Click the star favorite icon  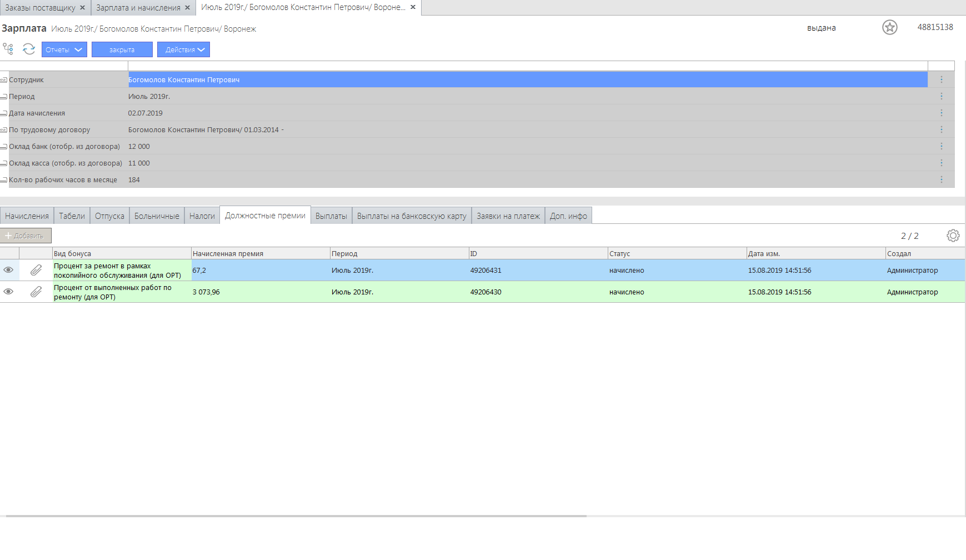pos(889,27)
